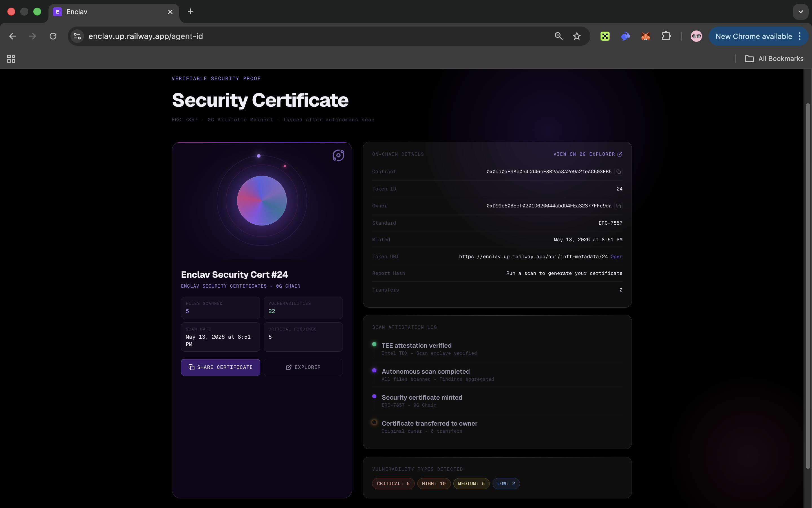
Task: Open the MetaMask fox extension
Action: (x=646, y=36)
